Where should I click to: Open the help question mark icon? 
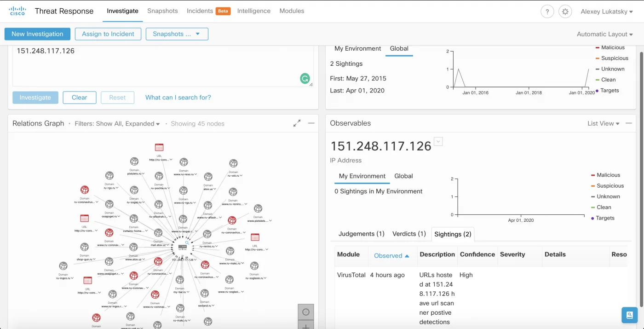[547, 12]
